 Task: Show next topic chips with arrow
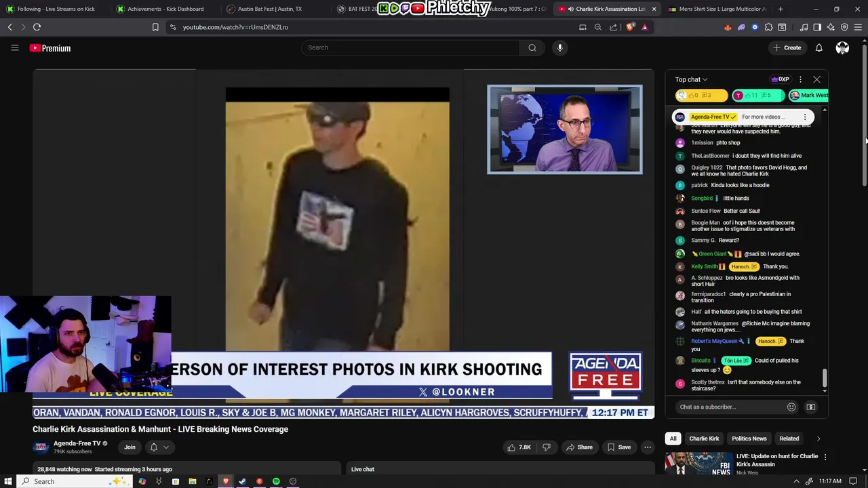click(x=818, y=439)
